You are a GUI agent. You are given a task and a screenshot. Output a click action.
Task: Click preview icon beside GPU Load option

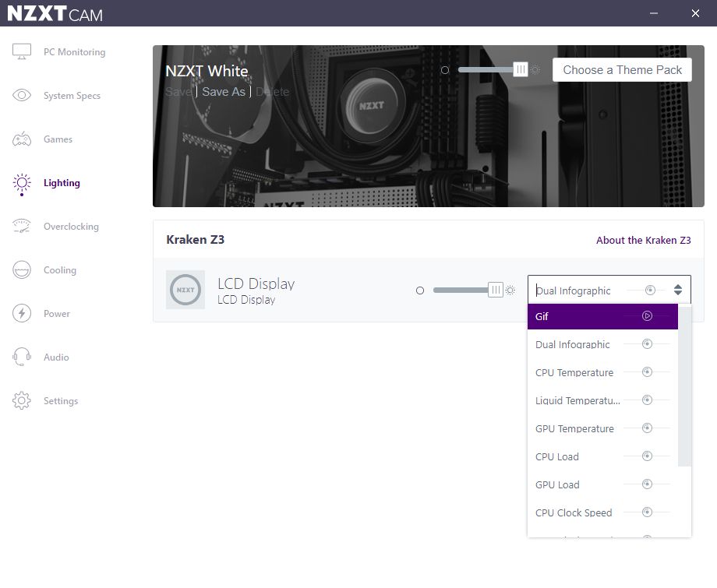[x=647, y=484]
